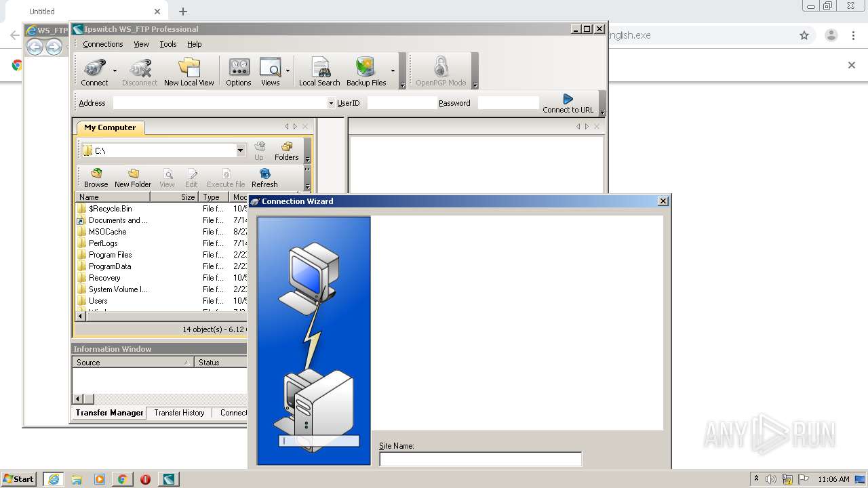This screenshot has width=868, height=488.
Task: Sort Information Window by Status column
Action: [221, 363]
